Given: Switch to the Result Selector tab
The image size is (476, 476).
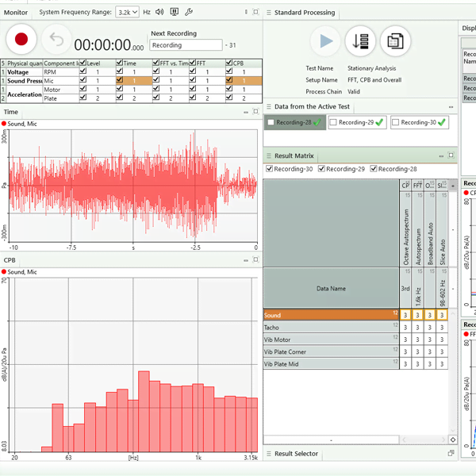Looking at the screenshot, I should (x=296, y=454).
